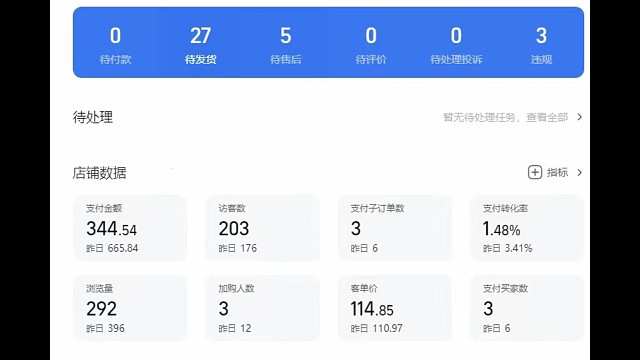Viewport: 640px width, 360px height.
Task: Click the 114.85 average order value
Action: click(x=372, y=309)
